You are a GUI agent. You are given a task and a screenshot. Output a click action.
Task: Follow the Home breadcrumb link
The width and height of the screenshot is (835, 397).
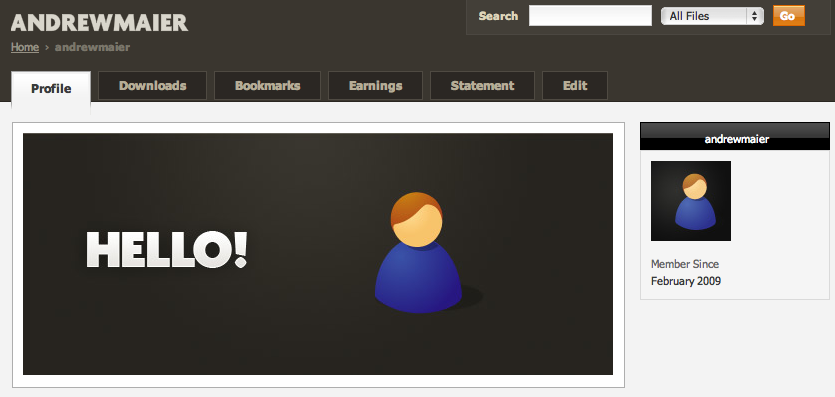point(25,47)
